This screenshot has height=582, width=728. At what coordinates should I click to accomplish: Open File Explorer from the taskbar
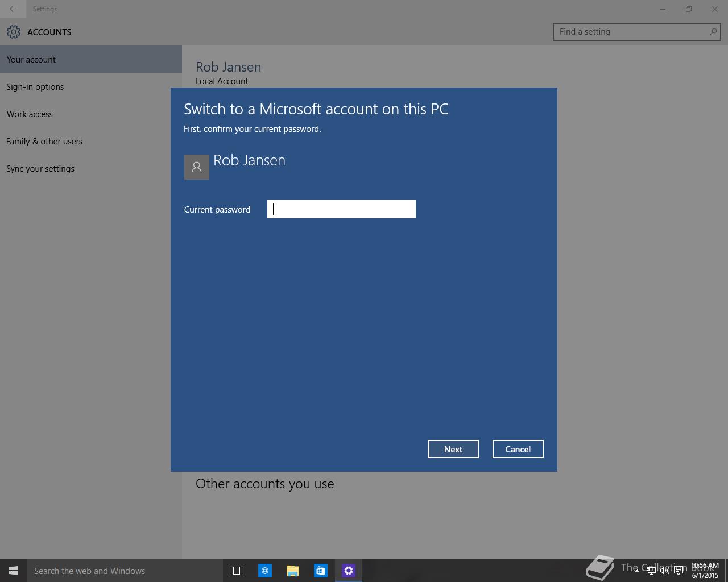pos(293,571)
